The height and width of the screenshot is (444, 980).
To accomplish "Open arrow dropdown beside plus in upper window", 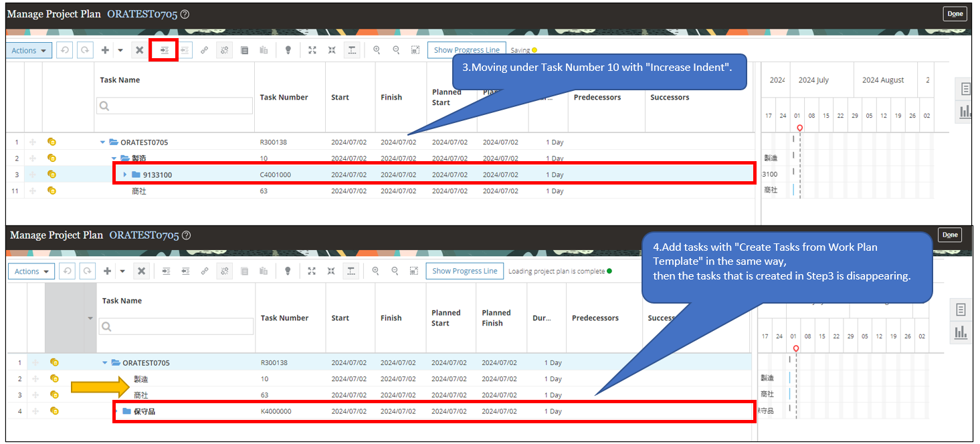I will (120, 50).
